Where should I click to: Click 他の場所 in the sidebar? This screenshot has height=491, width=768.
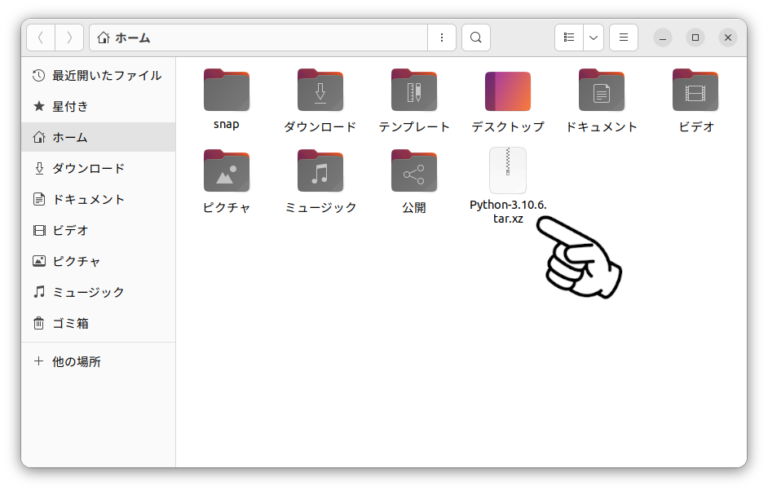98,362
